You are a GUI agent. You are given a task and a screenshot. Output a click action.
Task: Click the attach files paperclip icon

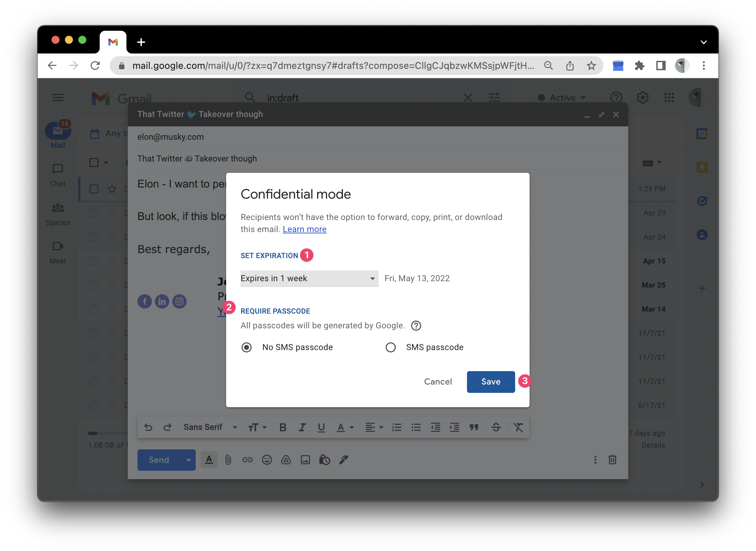tap(228, 460)
